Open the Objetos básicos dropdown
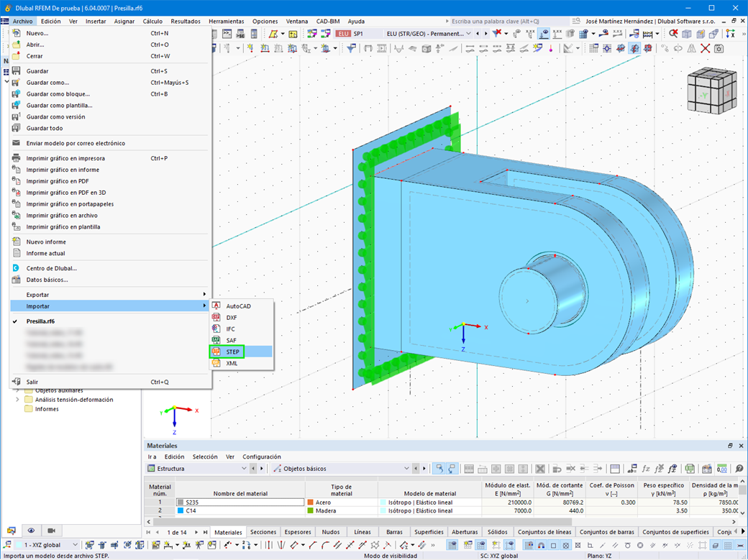The image size is (748, 560). tap(342, 469)
